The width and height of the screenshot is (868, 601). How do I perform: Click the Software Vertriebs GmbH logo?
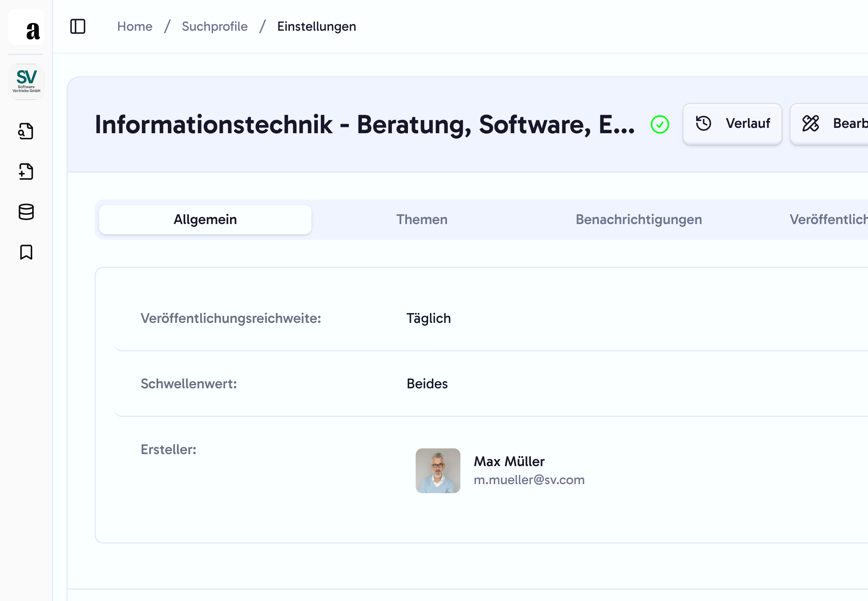point(26,81)
